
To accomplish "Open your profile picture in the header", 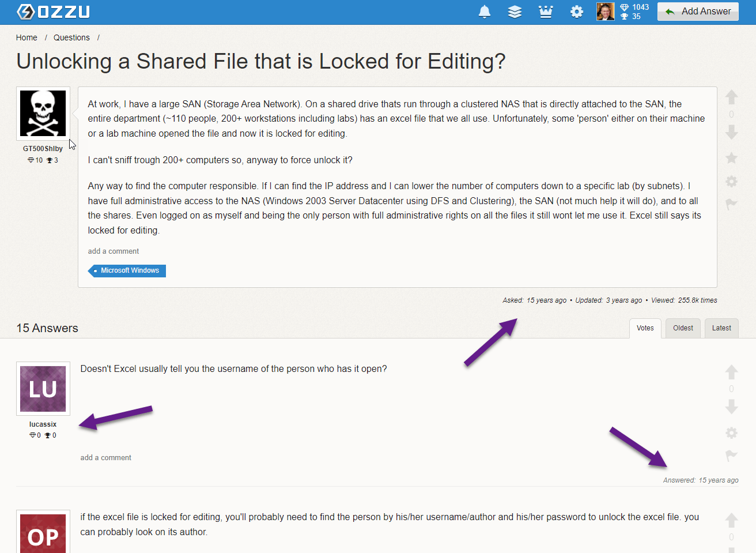I will pyautogui.click(x=606, y=12).
